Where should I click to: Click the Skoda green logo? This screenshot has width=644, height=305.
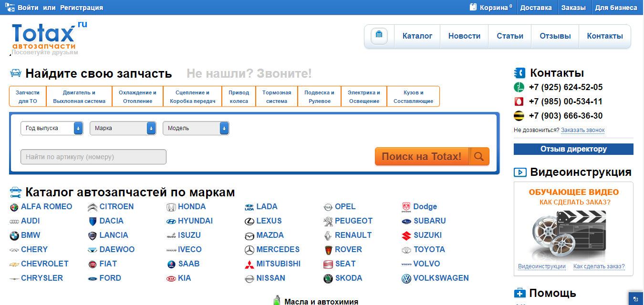328,278
